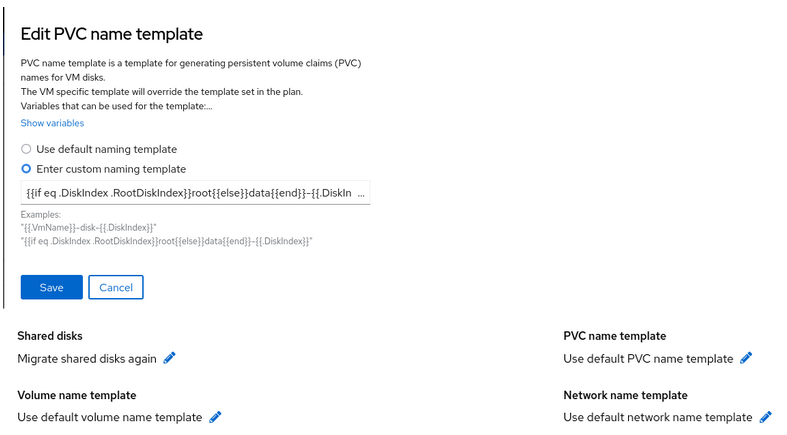Image resolution: width=787 pixels, height=435 pixels.
Task: Choose the Enter custom naming template option
Action: tap(26, 169)
